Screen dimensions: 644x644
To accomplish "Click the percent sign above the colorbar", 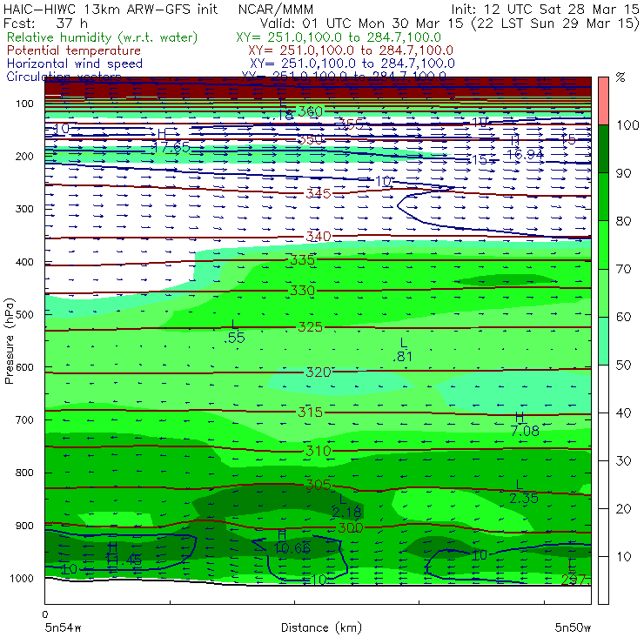I will 621,77.
